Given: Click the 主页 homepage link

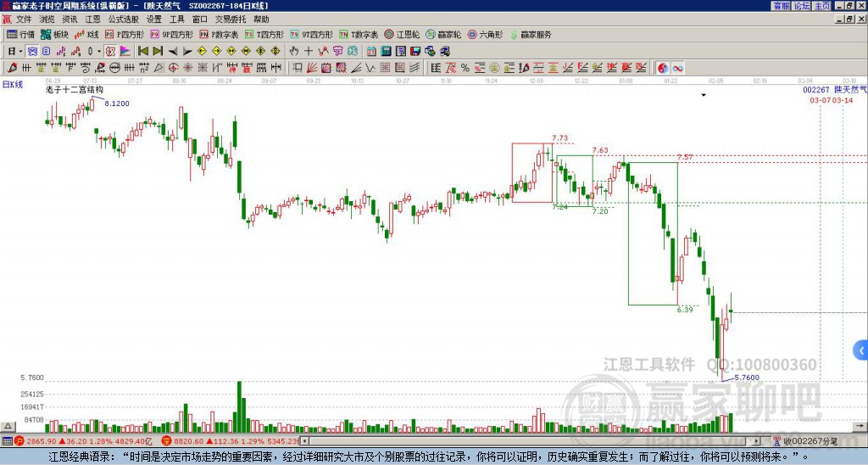Looking at the screenshot, I should (x=821, y=6).
